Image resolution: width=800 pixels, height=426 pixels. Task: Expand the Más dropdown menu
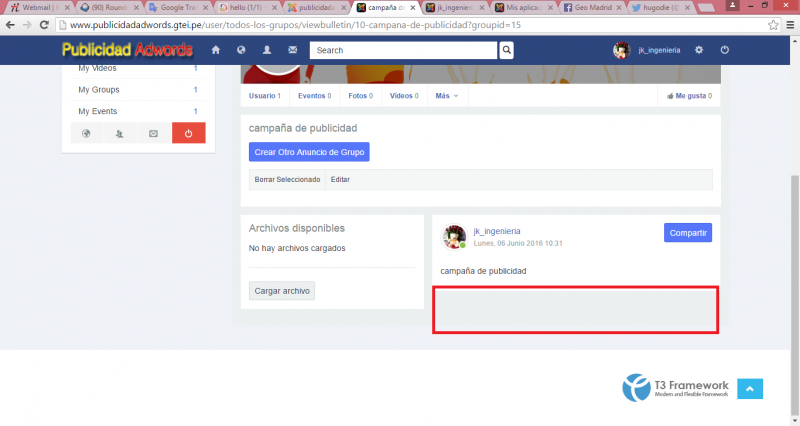446,96
